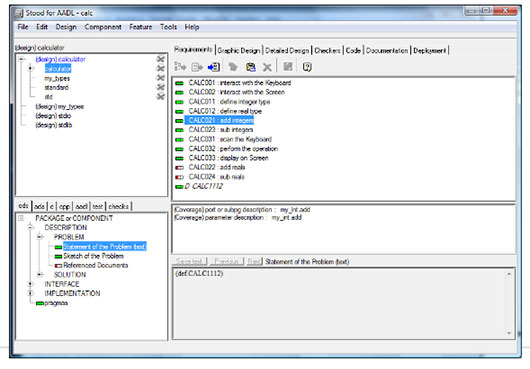Image resolution: width=530 pixels, height=369 pixels.
Task: Click the X mark beside my_types row
Action: point(161,78)
